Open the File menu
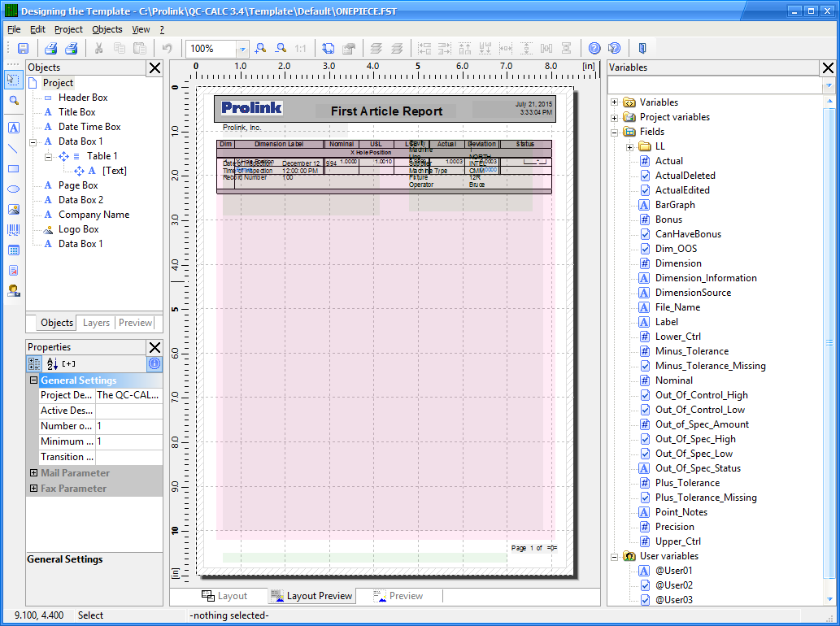This screenshot has height=626, width=840. 14,29
